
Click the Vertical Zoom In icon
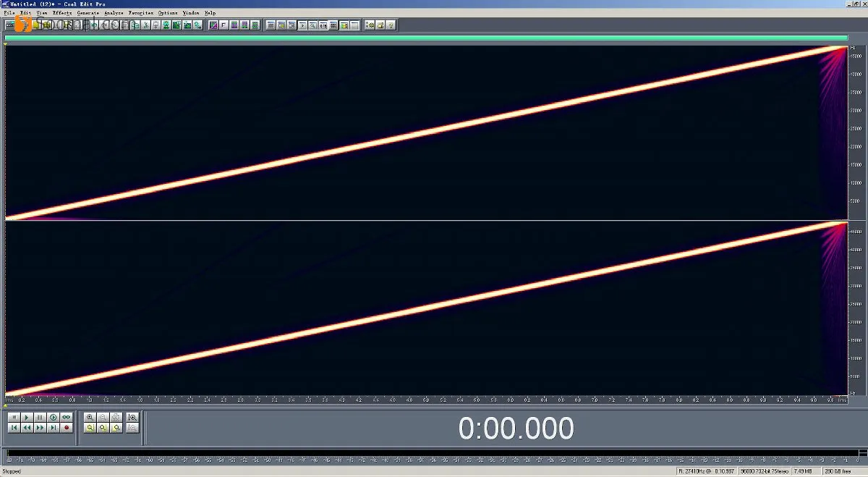[132, 418]
